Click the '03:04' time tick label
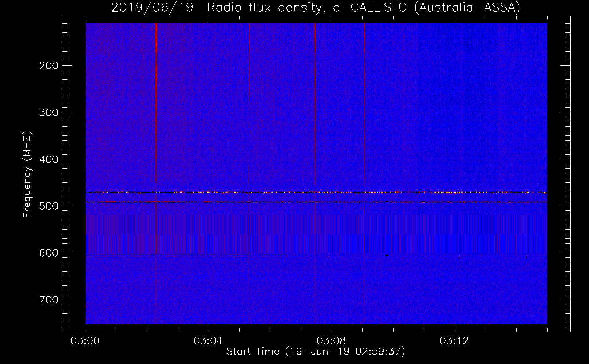This screenshot has height=364, width=589. pos(209,341)
